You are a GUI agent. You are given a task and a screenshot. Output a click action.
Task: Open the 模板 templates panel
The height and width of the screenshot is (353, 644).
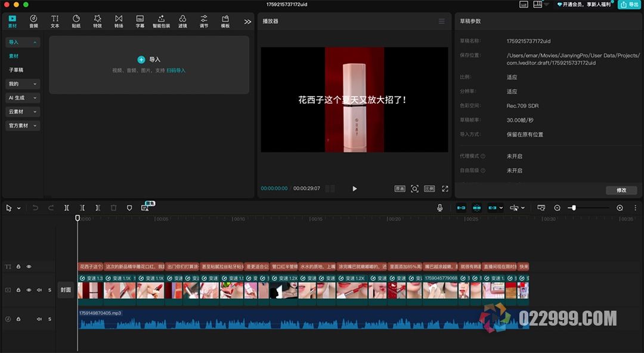pos(225,21)
